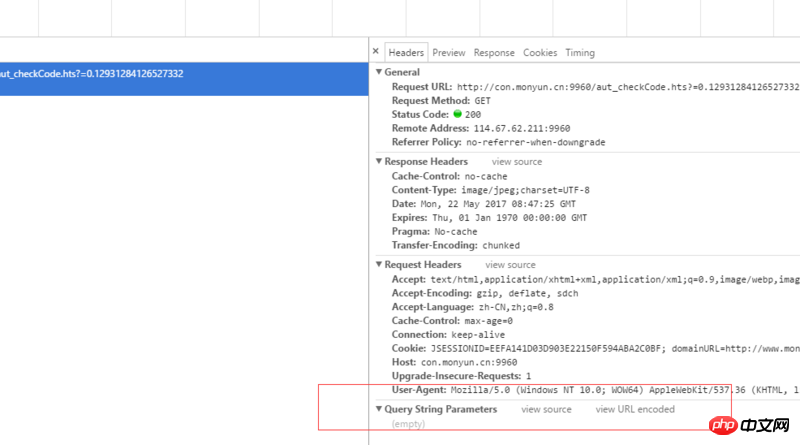Click the Date header value

tap(498, 204)
